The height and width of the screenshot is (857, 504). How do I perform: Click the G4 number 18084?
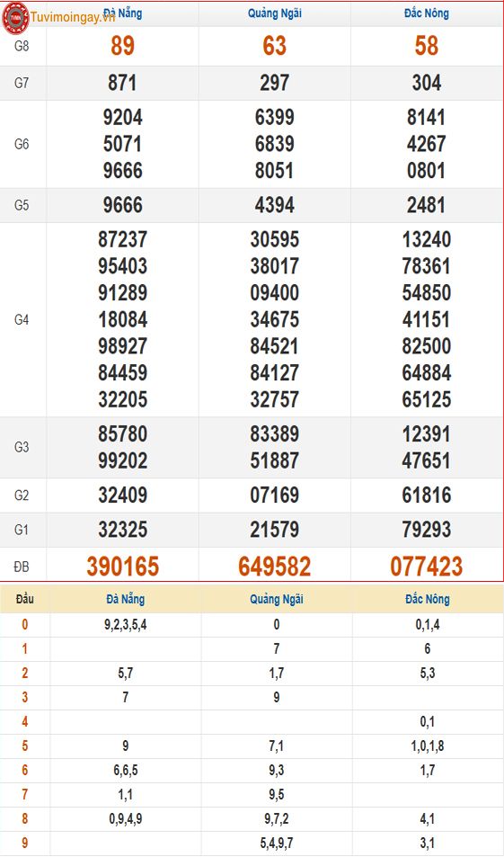click(123, 319)
